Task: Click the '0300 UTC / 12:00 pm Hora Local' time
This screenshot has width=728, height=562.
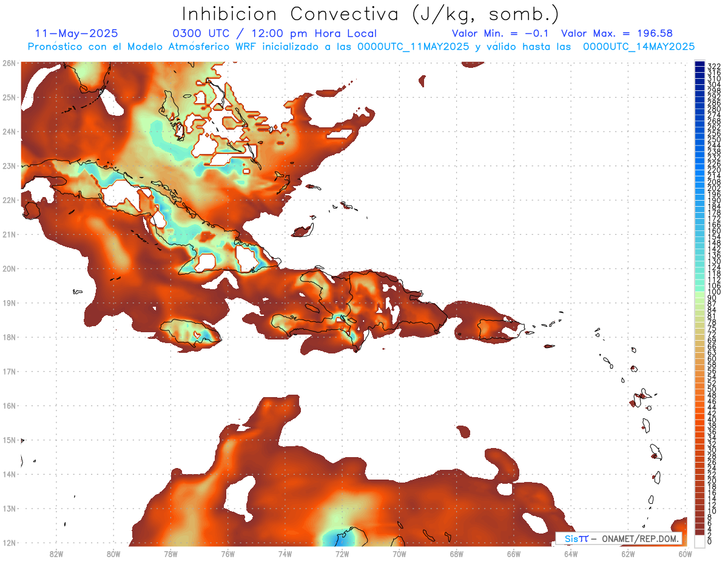Action: coord(274,34)
